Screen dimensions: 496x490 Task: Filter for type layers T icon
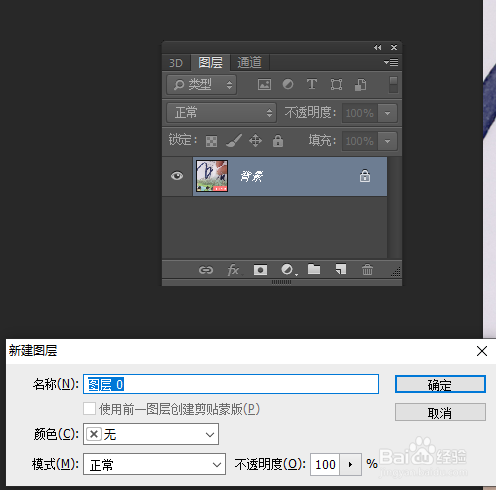click(312, 84)
